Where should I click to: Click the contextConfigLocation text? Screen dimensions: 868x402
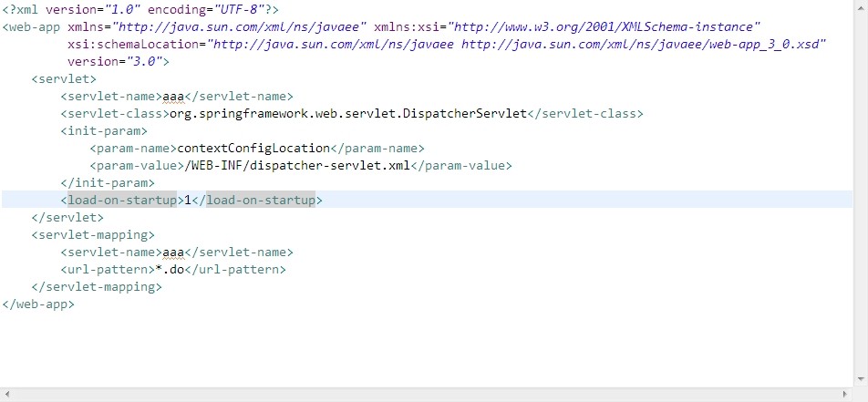click(253, 148)
